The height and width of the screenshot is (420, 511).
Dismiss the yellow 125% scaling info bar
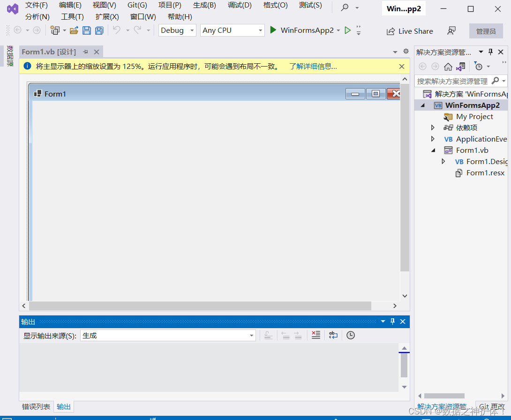pyautogui.click(x=402, y=67)
